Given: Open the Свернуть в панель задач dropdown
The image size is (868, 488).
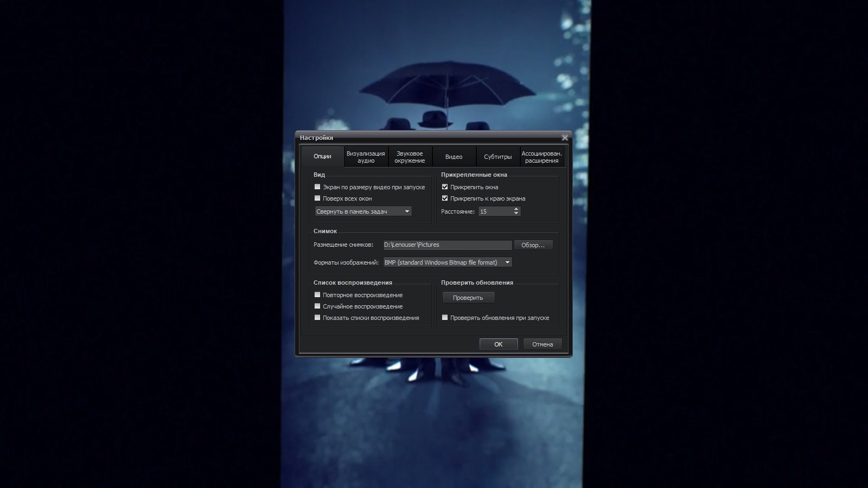Looking at the screenshot, I should click(x=363, y=211).
